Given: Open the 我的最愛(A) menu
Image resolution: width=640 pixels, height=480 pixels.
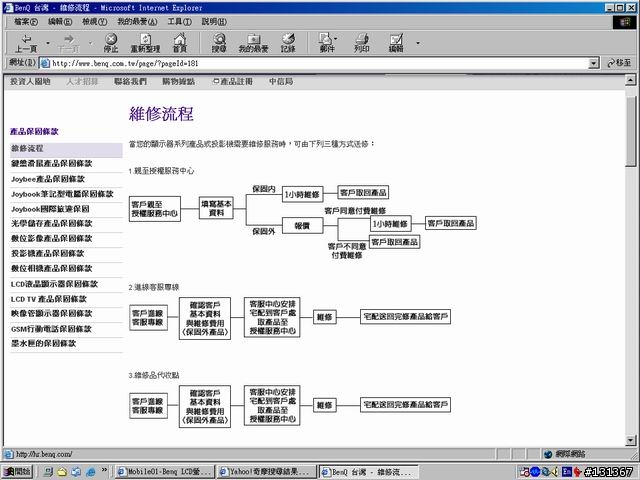Looking at the screenshot, I should pos(137,22).
